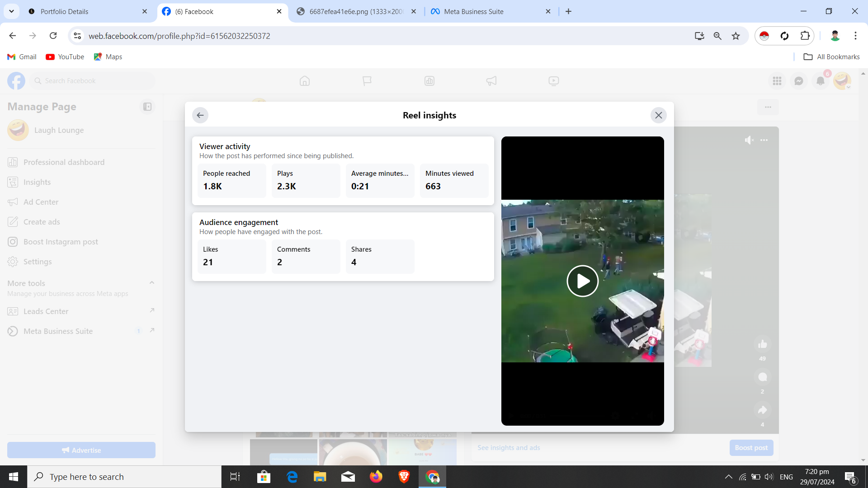The height and width of the screenshot is (488, 868).
Task: Open the Professional dashboard chart icon in top bar
Action: pos(429,81)
